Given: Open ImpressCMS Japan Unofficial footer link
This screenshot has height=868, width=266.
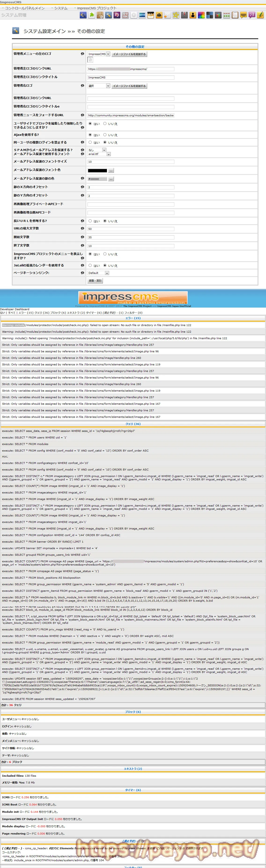Looking at the screenshot, I should point(174,306).
